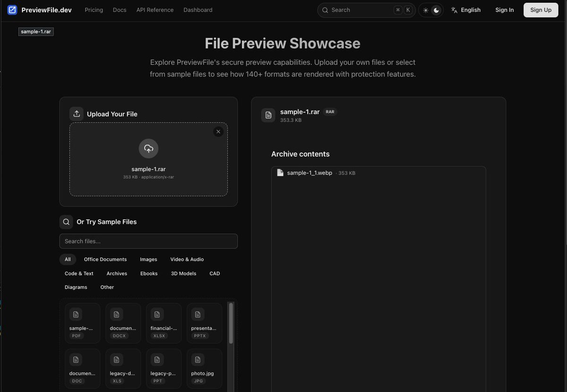
Task: Remove uploaded sample-1.rar with X button
Action: click(x=218, y=132)
